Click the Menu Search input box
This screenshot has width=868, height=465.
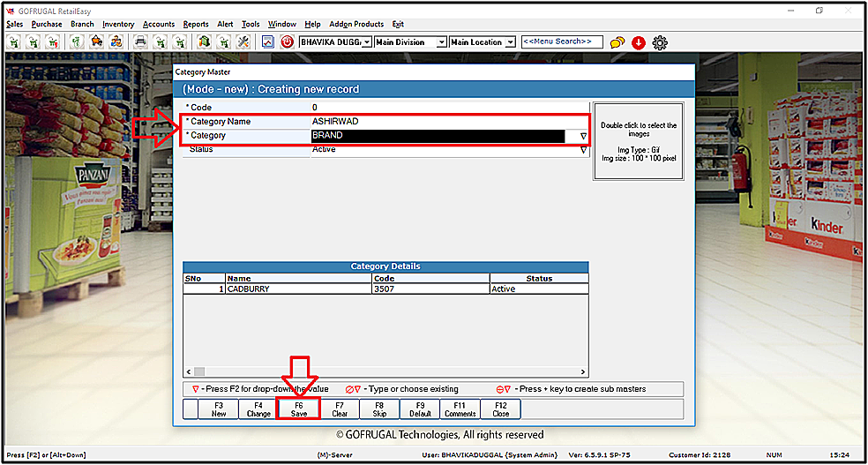coord(562,42)
